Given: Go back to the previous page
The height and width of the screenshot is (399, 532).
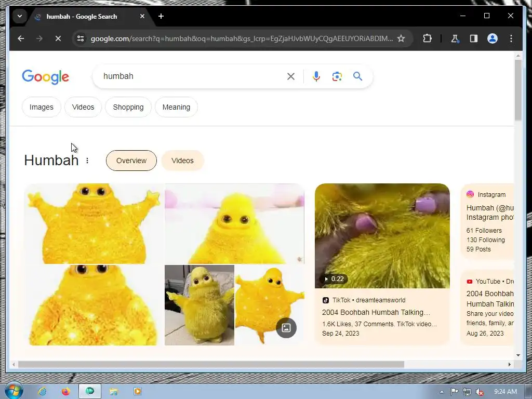Looking at the screenshot, I should (21, 38).
